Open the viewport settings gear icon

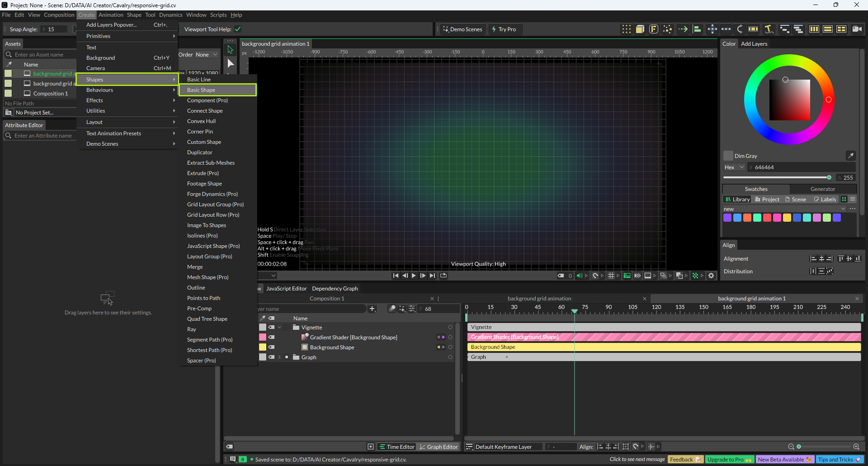(711, 276)
